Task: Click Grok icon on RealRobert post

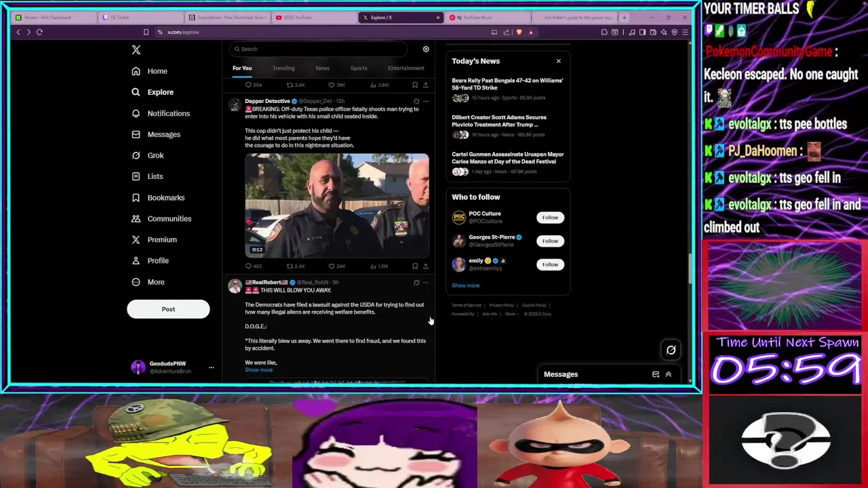Action: (x=416, y=282)
